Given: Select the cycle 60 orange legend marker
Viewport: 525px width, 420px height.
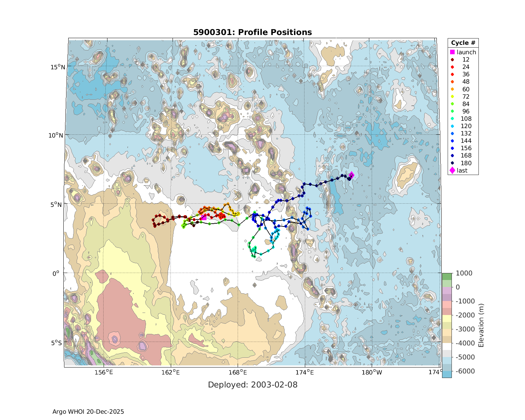Looking at the screenshot, I should (452, 89).
